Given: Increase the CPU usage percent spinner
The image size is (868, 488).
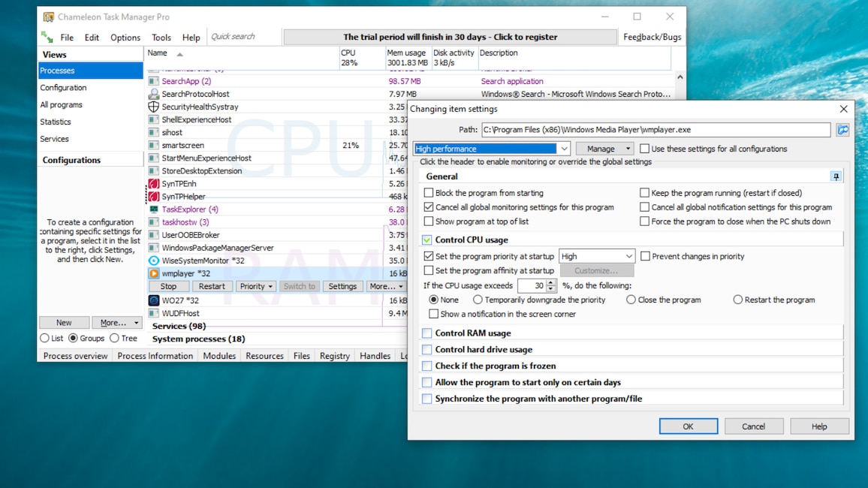Looking at the screenshot, I should (551, 283).
